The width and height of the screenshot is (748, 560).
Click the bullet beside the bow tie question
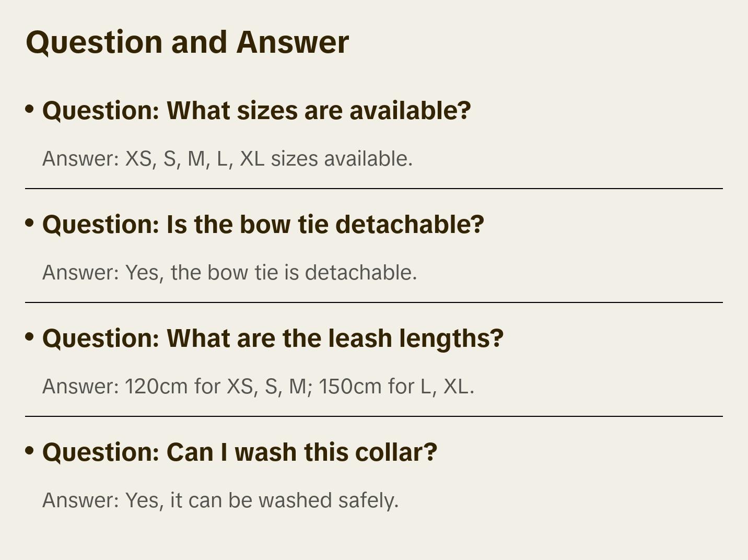point(30,223)
